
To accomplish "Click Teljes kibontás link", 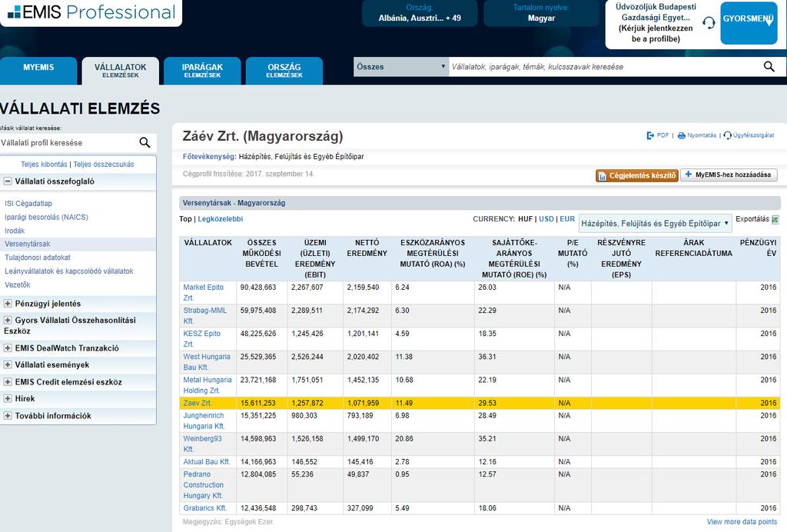I will (44, 164).
